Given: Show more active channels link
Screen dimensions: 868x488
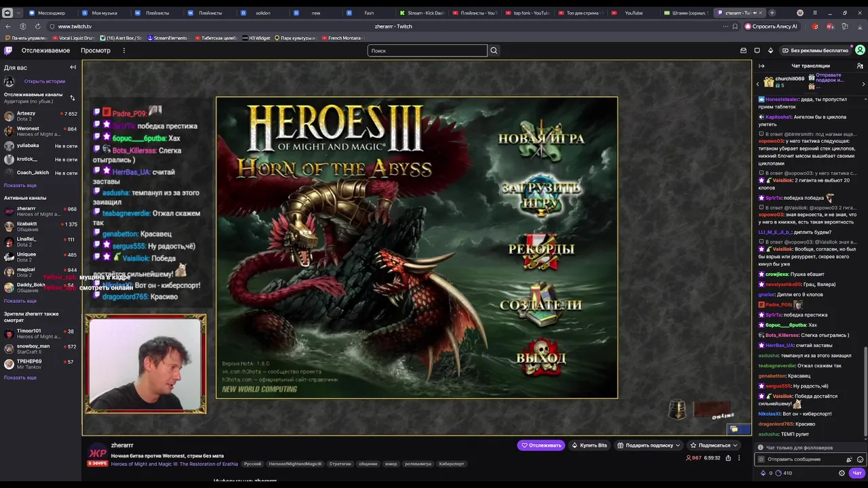Looking at the screenshot, I should 20,301.
